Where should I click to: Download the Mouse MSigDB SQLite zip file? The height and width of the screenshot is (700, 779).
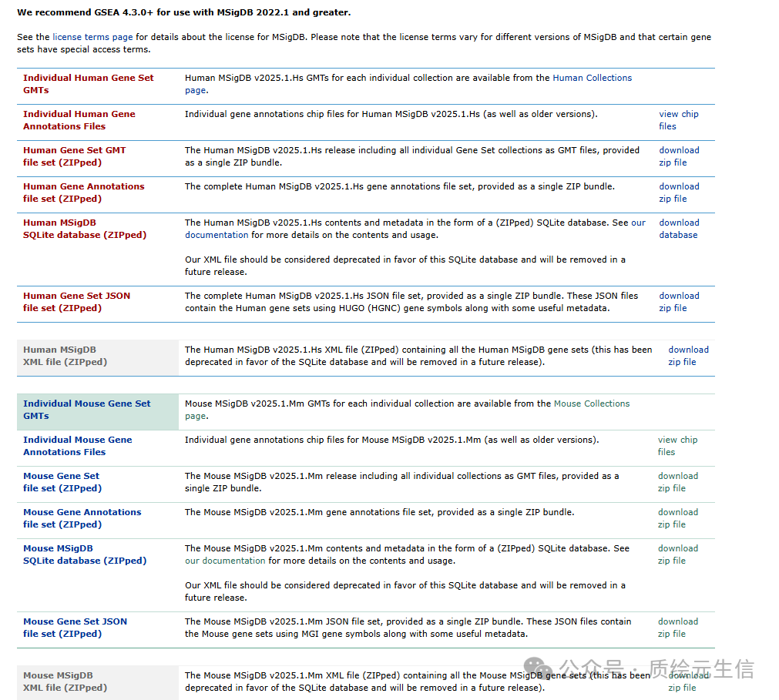point(677,554)
